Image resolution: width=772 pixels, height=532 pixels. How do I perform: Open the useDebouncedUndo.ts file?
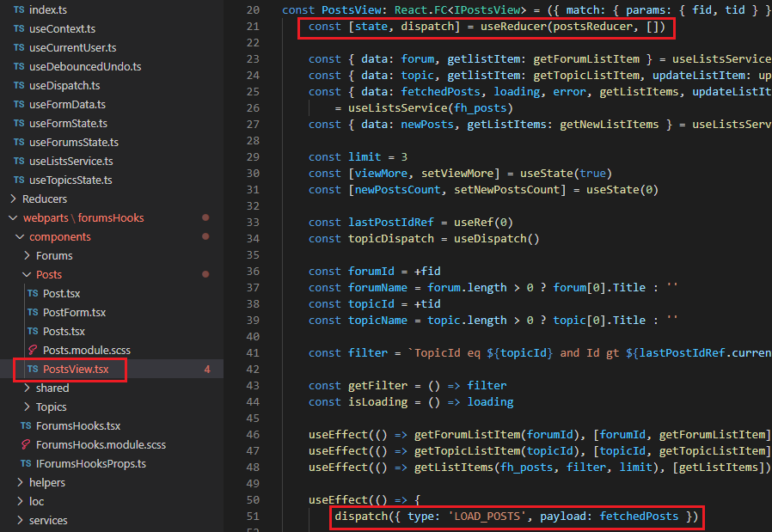[x=84, y=67]
